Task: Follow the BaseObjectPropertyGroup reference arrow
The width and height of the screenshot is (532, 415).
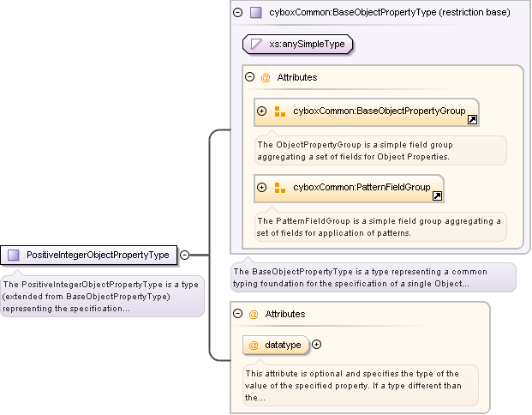Action: point(472,120)
